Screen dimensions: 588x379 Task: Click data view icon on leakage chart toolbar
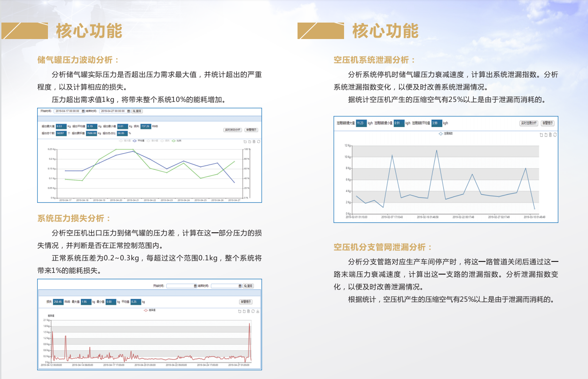(550, 135)
